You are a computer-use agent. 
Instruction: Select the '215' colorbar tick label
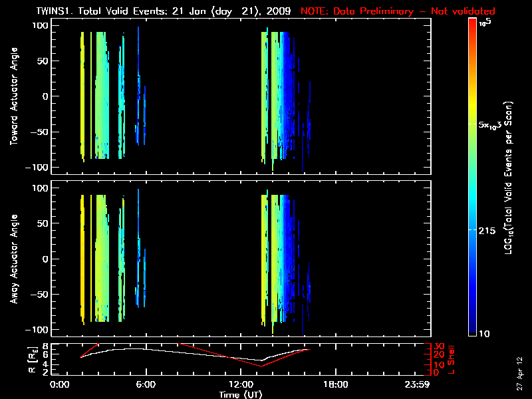488,229
